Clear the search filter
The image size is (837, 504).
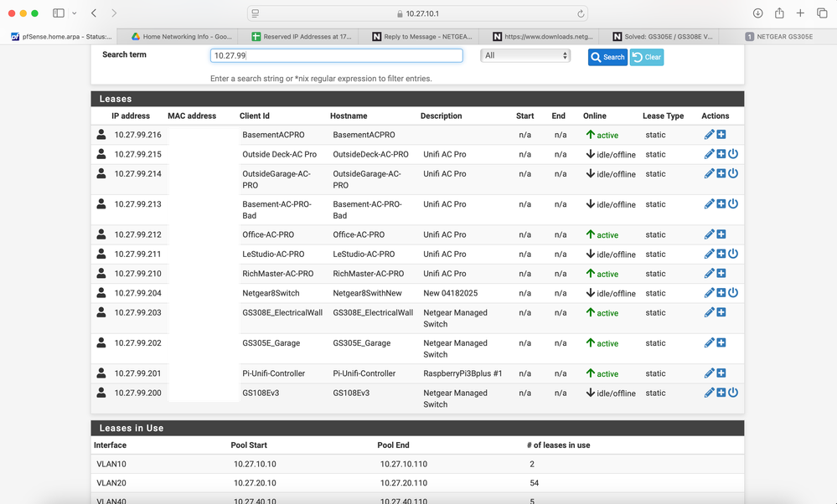[647, 57]
